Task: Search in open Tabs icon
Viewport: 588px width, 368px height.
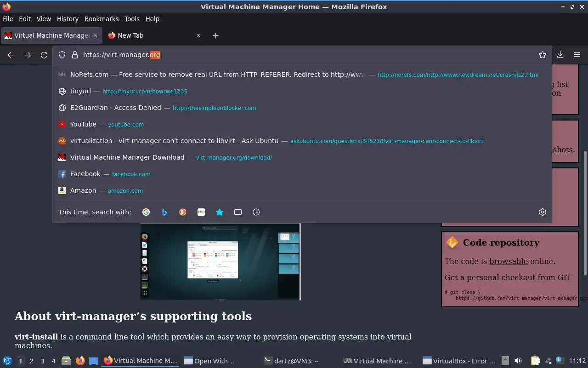Action: [x=238, y=212]
